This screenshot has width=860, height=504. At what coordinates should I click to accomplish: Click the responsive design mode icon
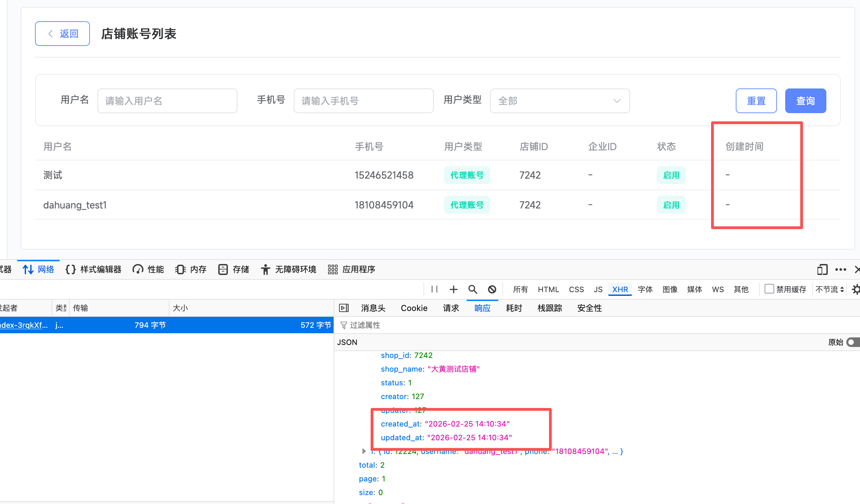tap(822, 269)
